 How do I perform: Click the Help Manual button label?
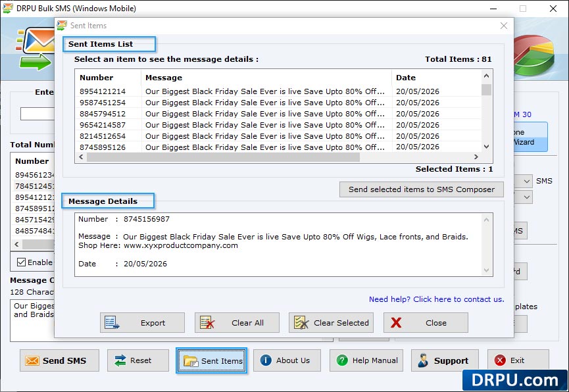click(375, 360)
